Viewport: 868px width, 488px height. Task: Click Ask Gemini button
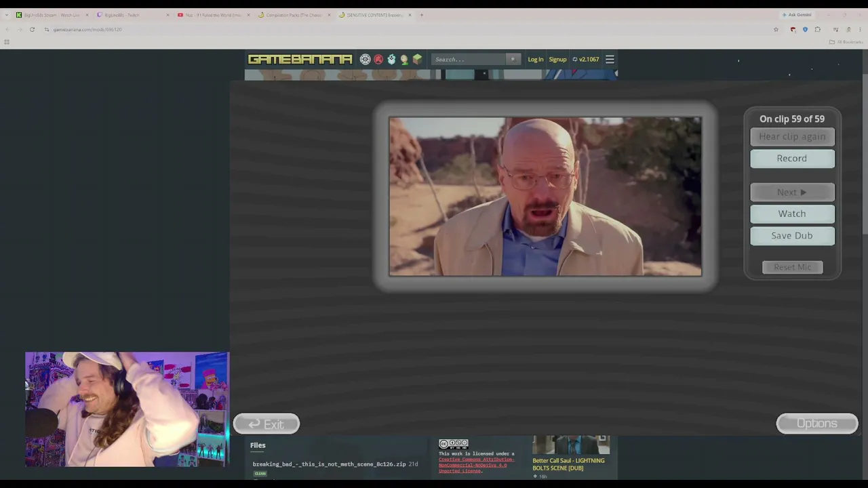(797, 15)
